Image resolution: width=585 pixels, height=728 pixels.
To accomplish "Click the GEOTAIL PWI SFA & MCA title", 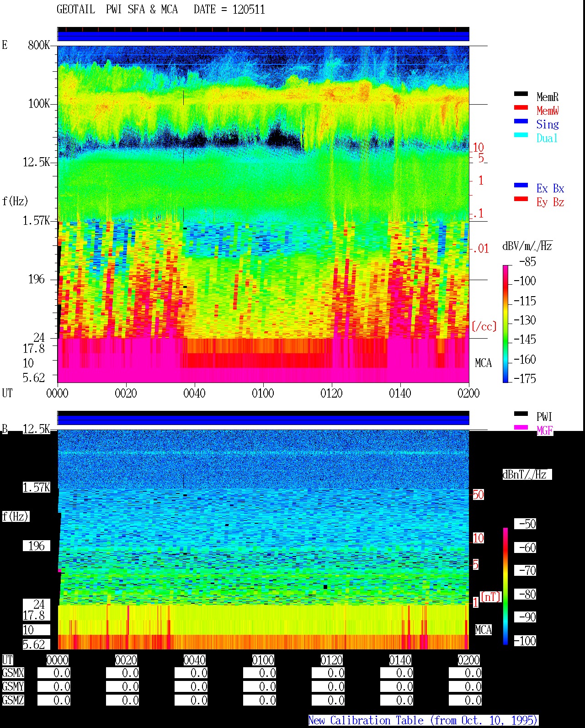I will point(117,10).
